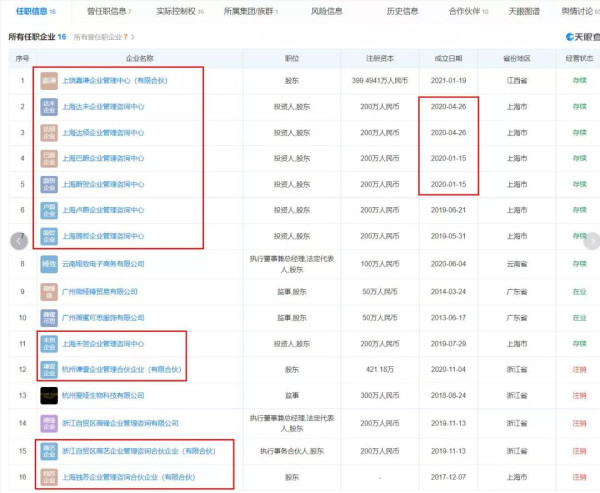The height and width of the screenshot is (493, 600).
Task: Click logo icon of row 11 上海未贸 company
Action: (49, 344)
